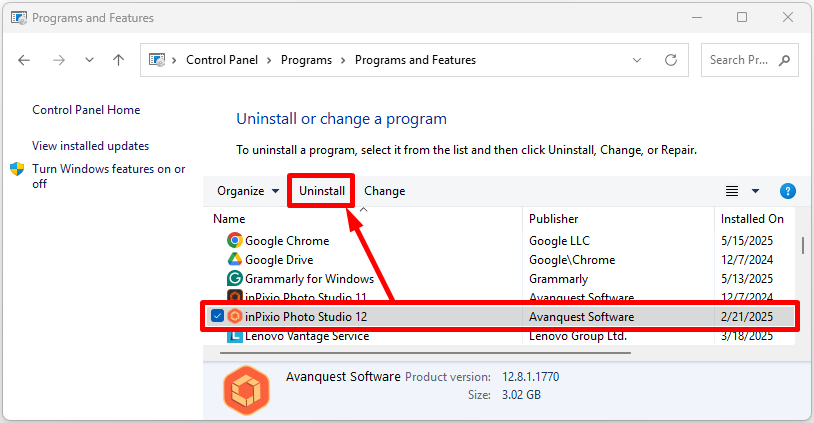Maximize the Programs and Features window
814x423 pixels.
click(742, 18)
